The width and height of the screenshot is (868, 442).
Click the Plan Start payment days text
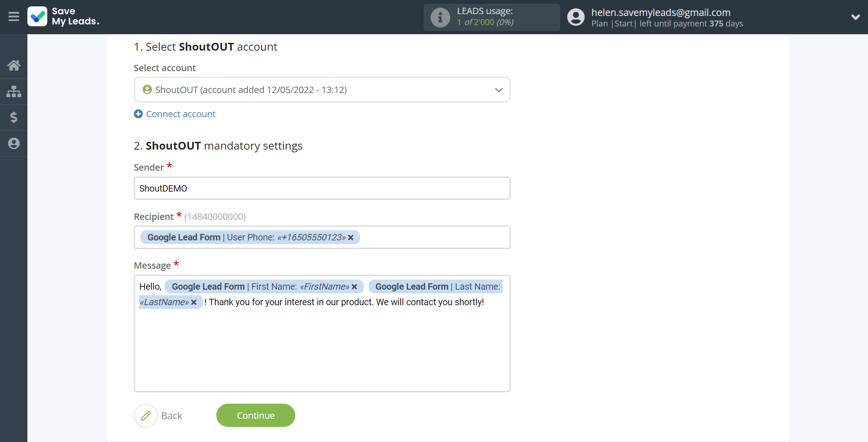(x=667, y=24)
